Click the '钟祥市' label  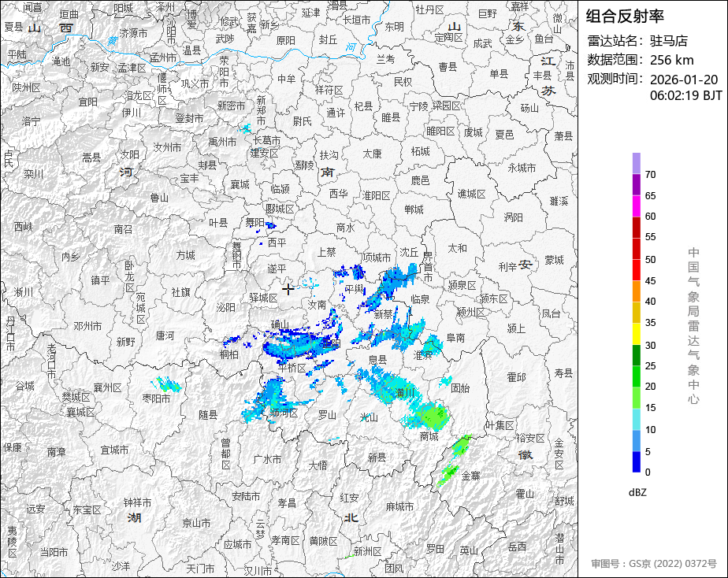click(137, 502)
